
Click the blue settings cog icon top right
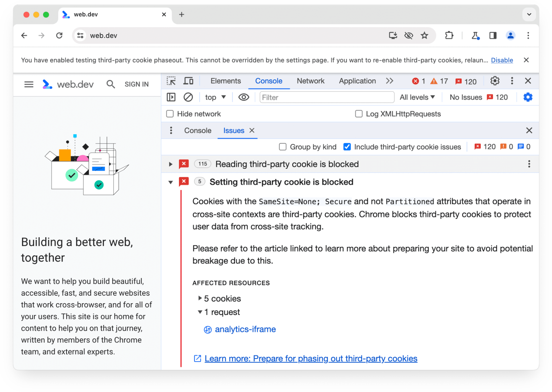coord(528,97)
